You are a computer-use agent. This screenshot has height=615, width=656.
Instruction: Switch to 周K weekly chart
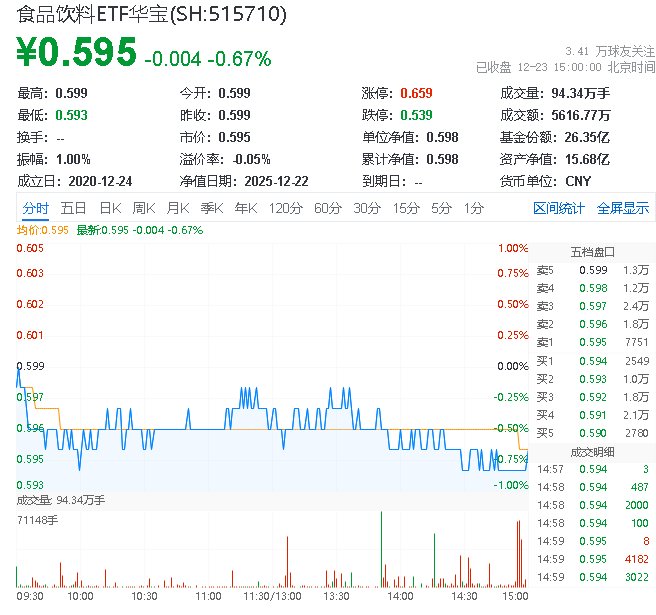tap(144, 208)
